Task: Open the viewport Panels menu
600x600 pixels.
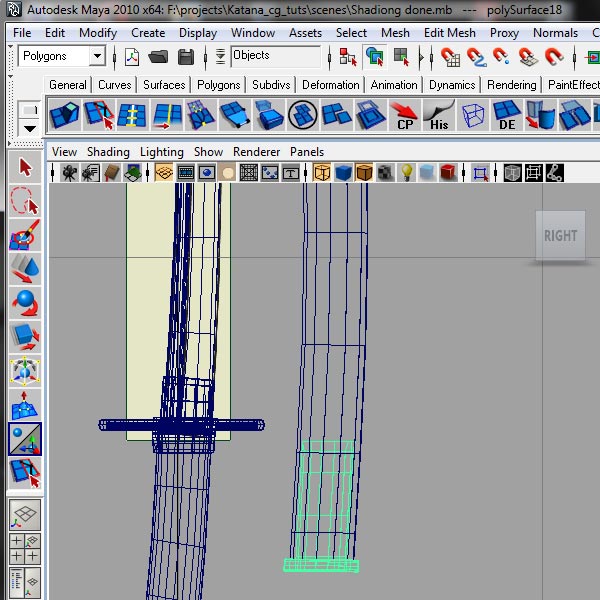Action: click(x=307, y=152)
